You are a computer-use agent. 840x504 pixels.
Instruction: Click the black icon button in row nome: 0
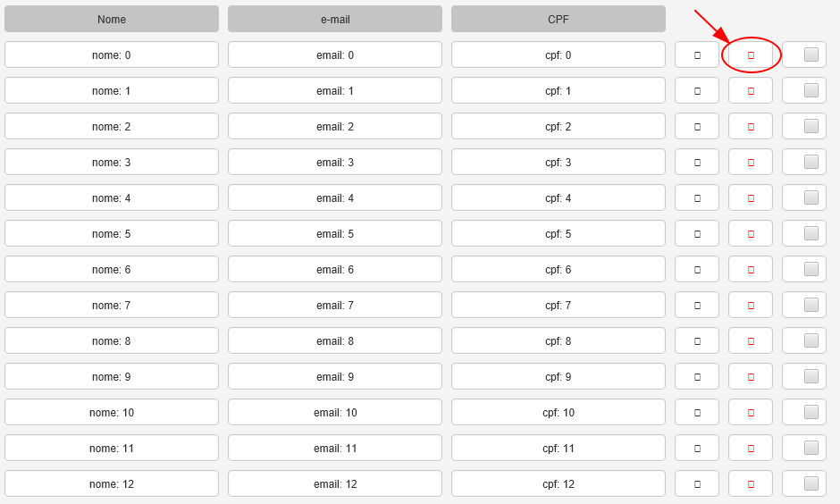coord(697,55)
